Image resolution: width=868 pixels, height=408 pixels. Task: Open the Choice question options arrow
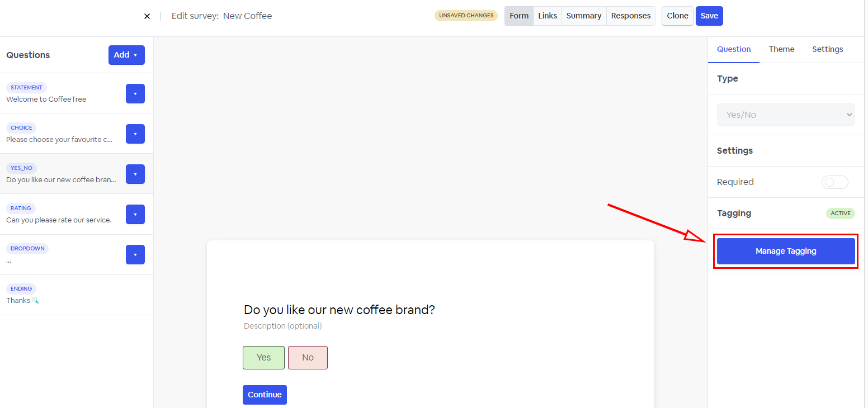[135, 134]
